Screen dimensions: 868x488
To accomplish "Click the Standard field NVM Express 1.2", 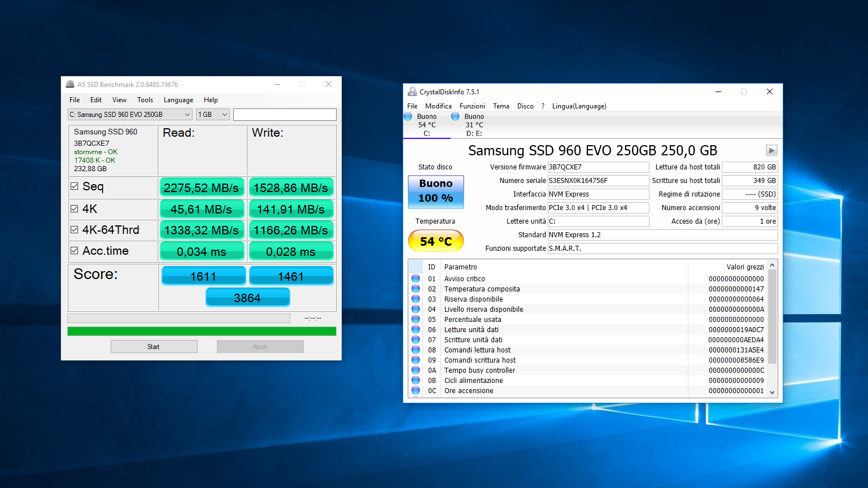I will [662, 235].
